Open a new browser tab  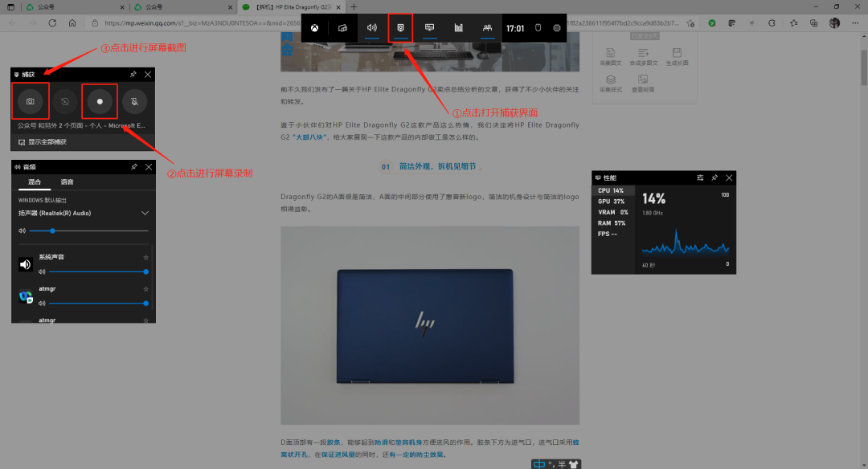click(354, 7)
